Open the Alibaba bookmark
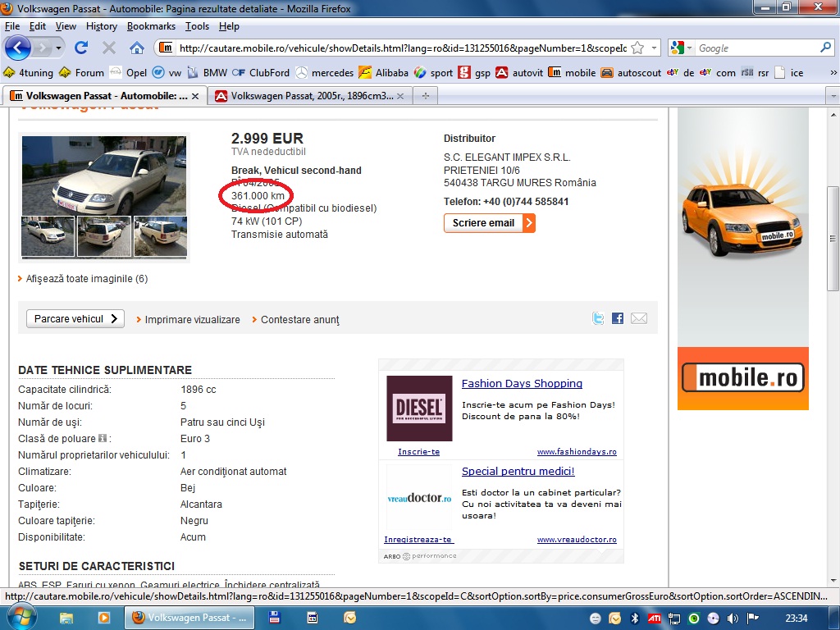The image size is (840, 630). pyautogui.click(x=384, y=73)
